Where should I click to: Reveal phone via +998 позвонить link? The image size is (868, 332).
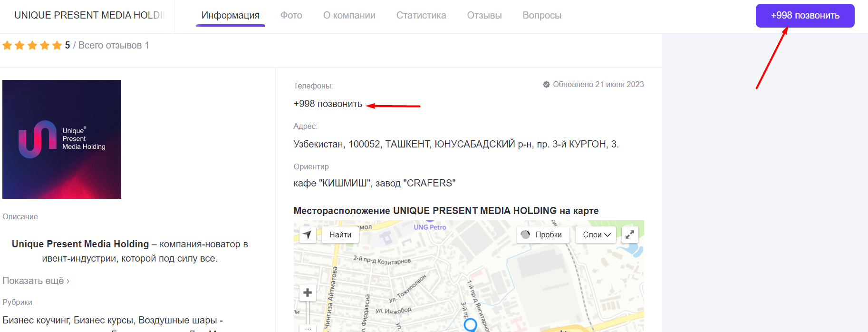click(x=328, y=104)
